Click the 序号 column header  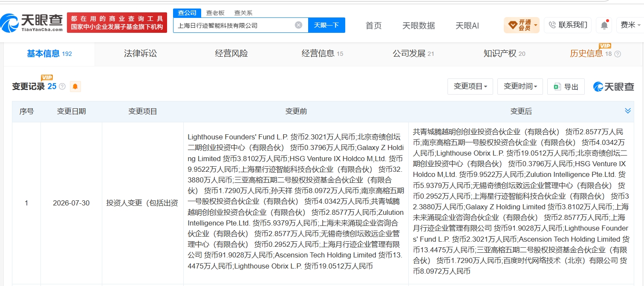point(26,111)
